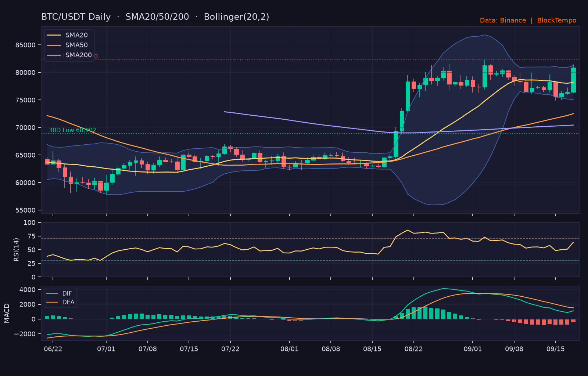Click the 07/15 date label
588x376 pixels.
point(189,349)
